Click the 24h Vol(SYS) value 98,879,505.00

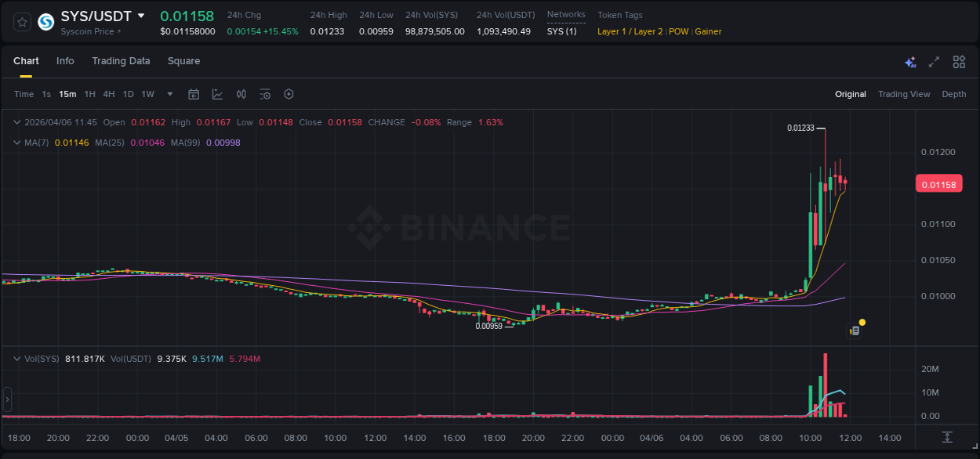[435, 31]
